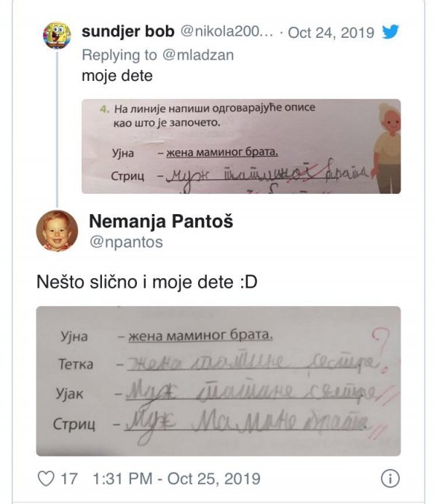The width and height of the screenshot is (437, 504).
Task: Click the 'Nešto slično i moje dete' text
Action: [146, 280]
